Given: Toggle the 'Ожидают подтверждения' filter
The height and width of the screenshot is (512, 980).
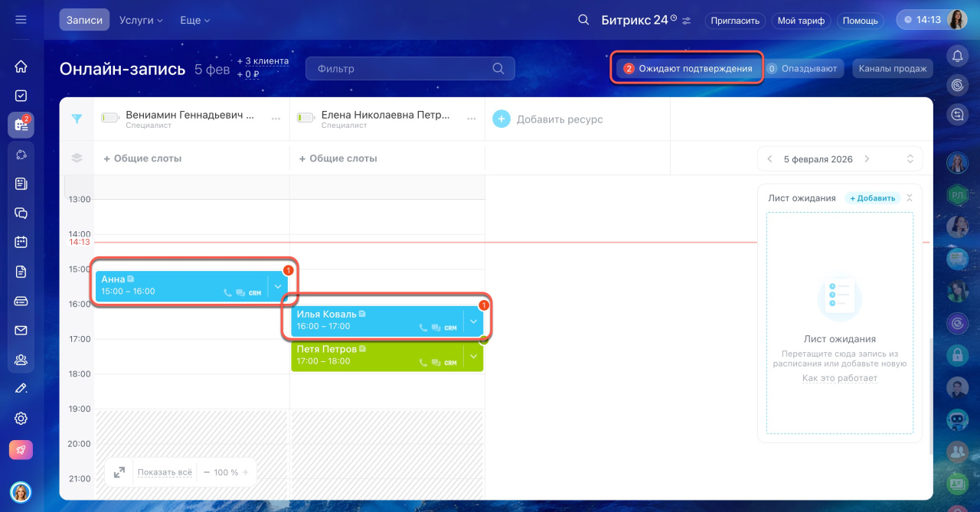Looking at the screenshot, I should pyautogui.click(x=688, y=69).
